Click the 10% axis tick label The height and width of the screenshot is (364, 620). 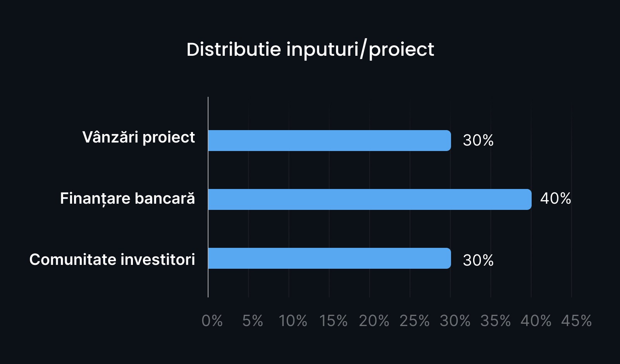point(293,321)
